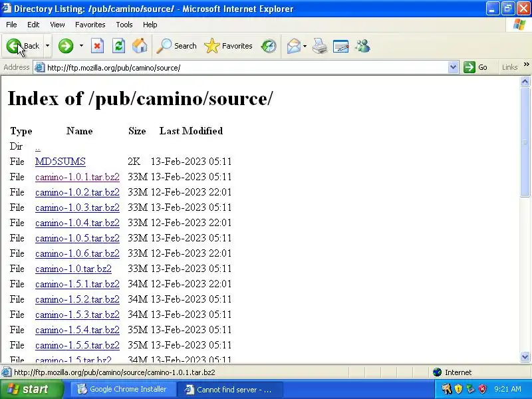Click the system clock showing 9:21 AM
532x399 pixels.
coord(507,389)
